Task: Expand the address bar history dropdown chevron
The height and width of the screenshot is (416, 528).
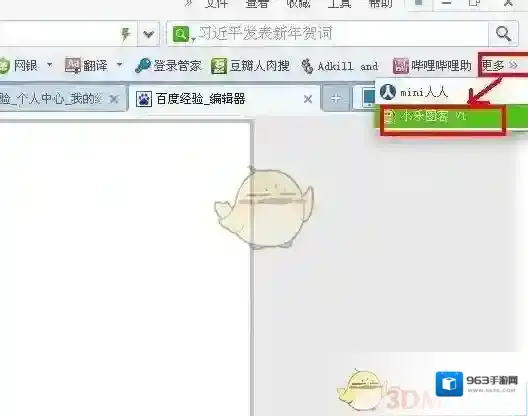Action: tap(148, 34)
